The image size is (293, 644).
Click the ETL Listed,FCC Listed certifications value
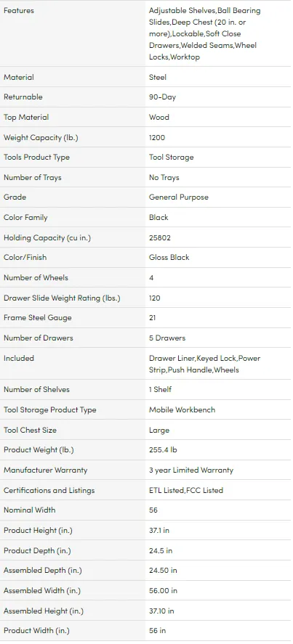point(186,490)
